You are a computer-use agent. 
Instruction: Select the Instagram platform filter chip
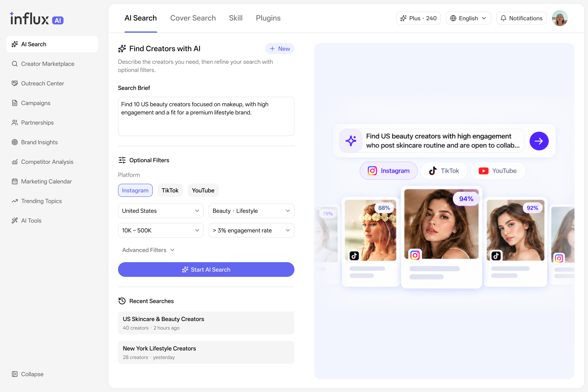(x=135, y=190)
